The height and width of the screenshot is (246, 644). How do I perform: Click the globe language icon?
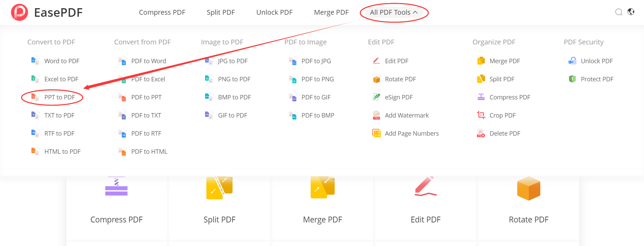631,12
